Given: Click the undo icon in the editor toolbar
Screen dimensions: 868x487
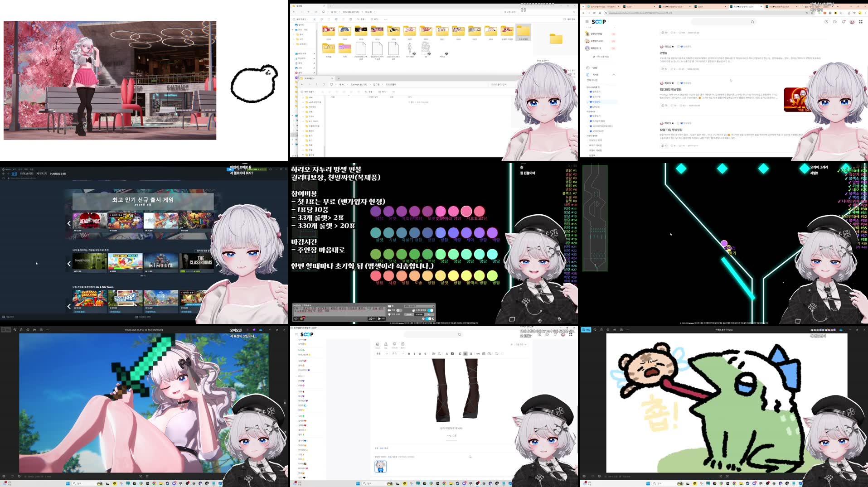Looking at the screenshot, I should [496, 354].
